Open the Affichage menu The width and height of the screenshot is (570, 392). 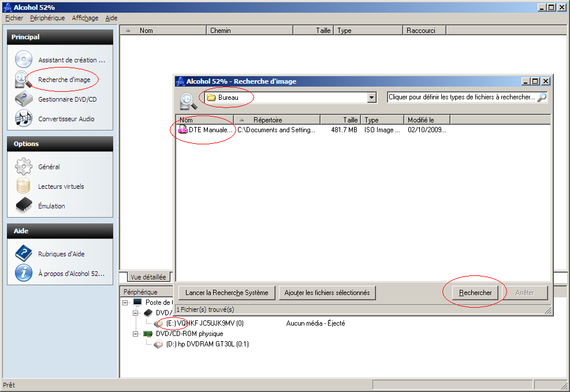point(85,18)
